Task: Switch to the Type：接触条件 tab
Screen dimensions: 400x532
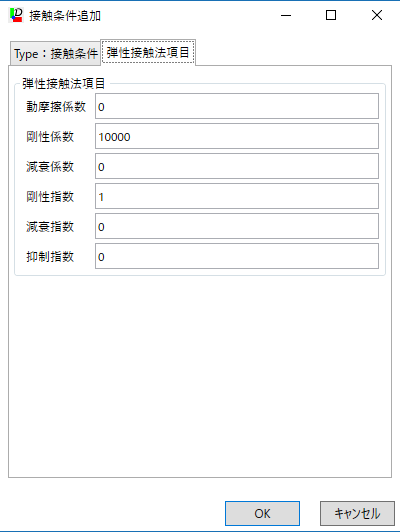Action: [55, 54]
